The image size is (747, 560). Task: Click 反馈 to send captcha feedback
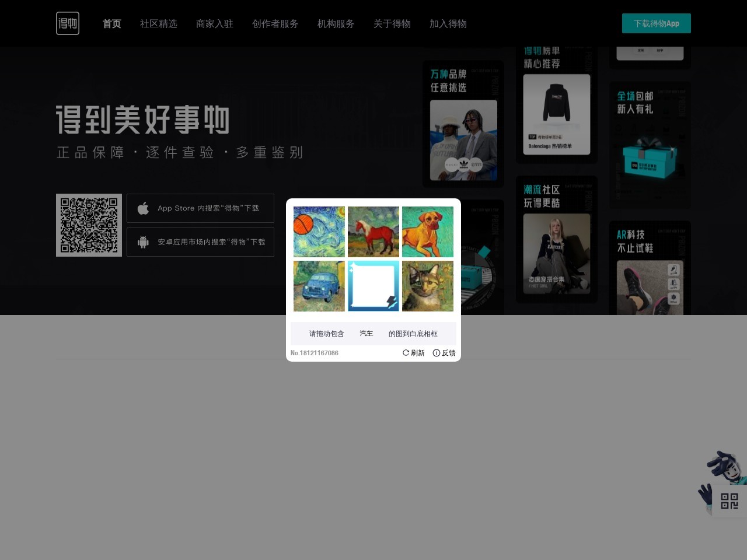coord(448,352)
